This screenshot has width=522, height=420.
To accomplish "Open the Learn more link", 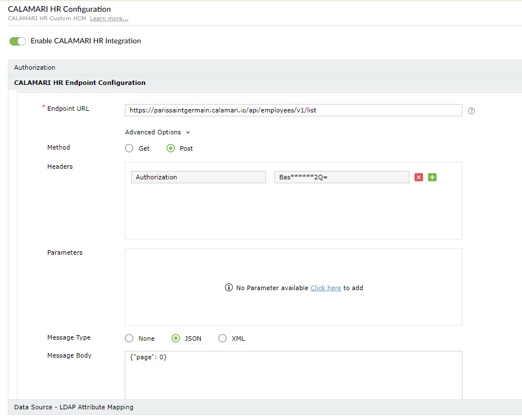I will pyautogui.click(x=109, y=19).
